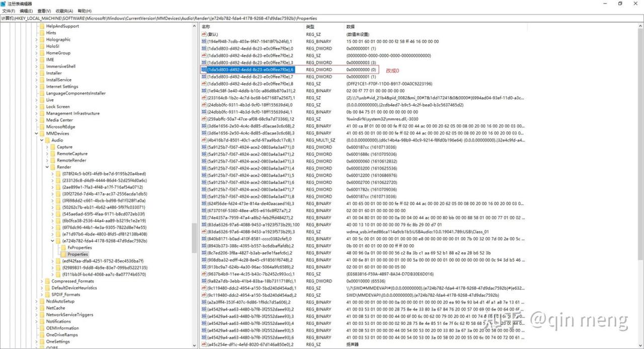Screen dimensions: 644x349
Task: Expand the HomeGroup key
Action: [x=37, y=53]
